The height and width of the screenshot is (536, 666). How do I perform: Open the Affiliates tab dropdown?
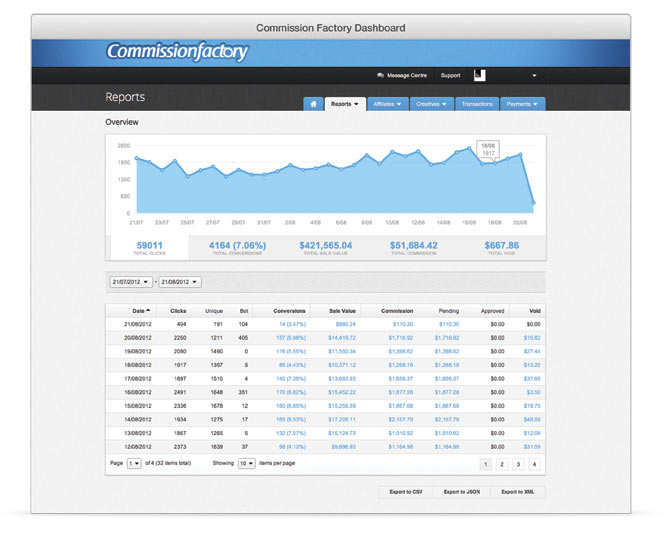pos(387,104)
